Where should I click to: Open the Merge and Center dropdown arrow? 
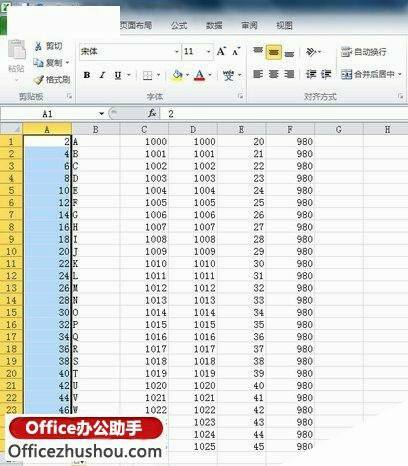400,74
